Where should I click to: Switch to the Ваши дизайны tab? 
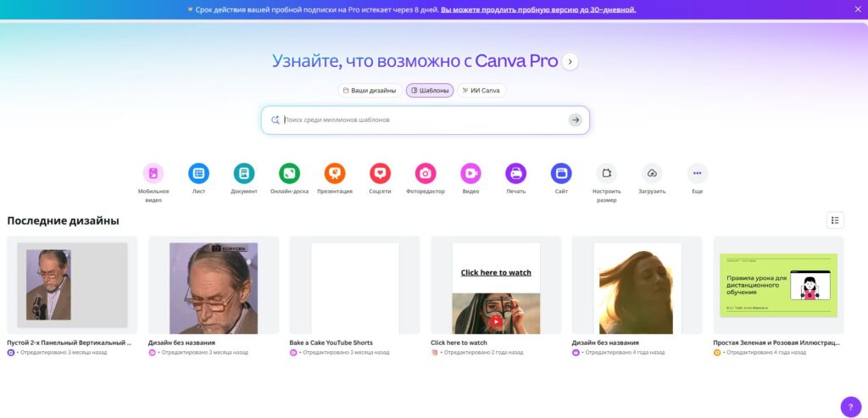(x=370, y=91)
